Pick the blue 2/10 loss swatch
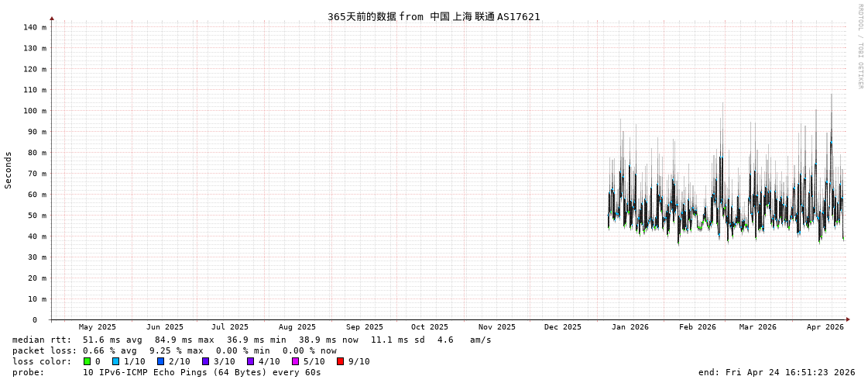Image resolution: width=868 pixels, height=383 pixels. coord(161,361)
